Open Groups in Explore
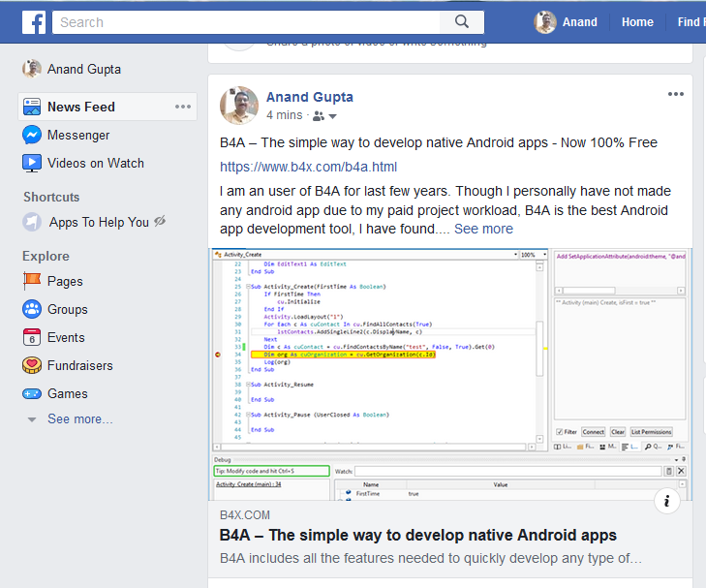This screenshot has height=588, width=706. pyautogui.click(x=68, y=309)
